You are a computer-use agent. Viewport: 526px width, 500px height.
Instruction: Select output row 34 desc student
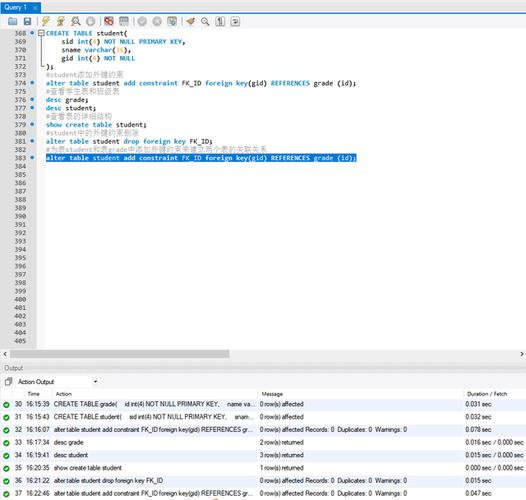pyautogui.click(x=263, y=455)
